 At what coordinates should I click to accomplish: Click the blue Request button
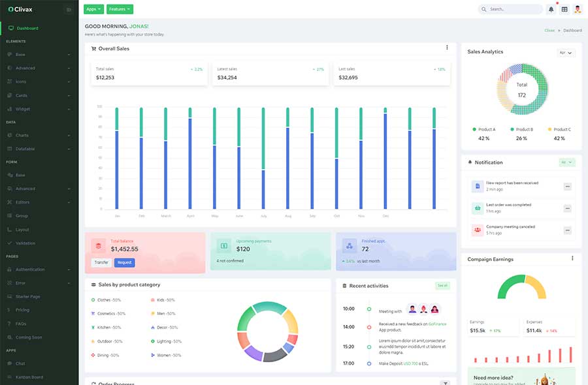tap(125, 262)
